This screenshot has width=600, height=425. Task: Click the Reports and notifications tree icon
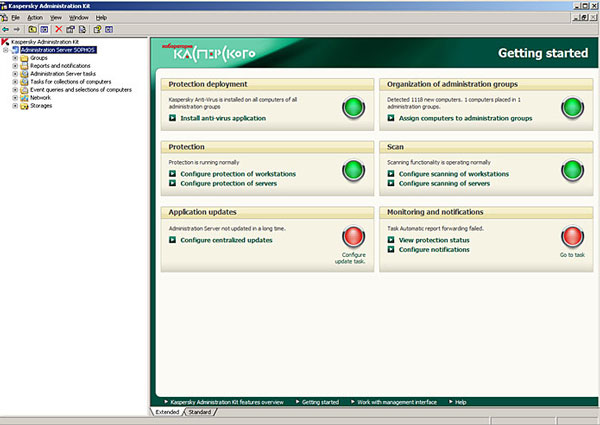click(x=24, y=66)
